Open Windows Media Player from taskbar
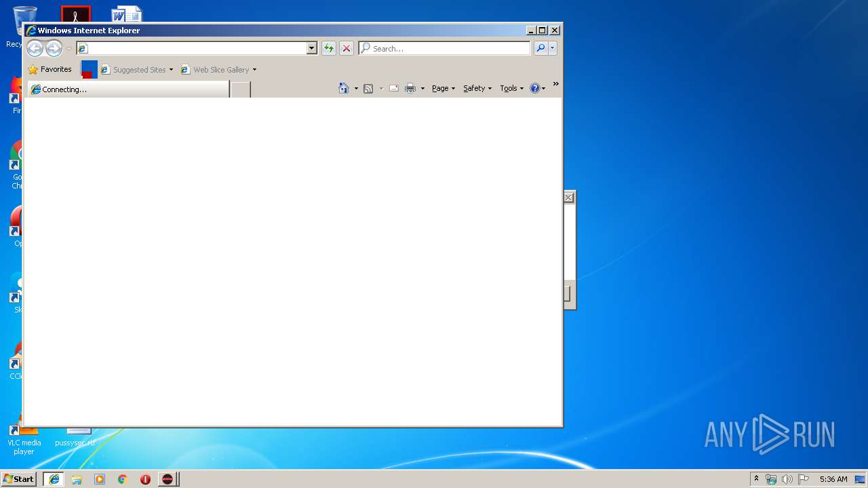This screenshot has height=488, width=868. click(x=100, y=479)
